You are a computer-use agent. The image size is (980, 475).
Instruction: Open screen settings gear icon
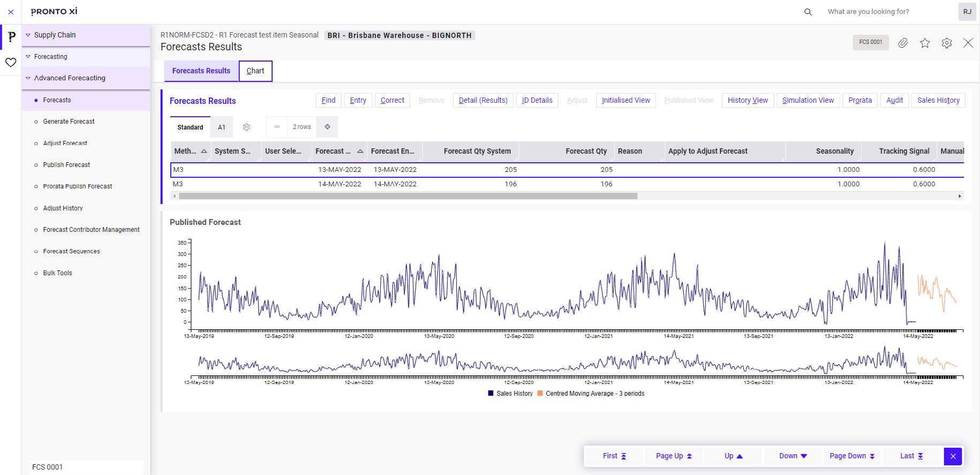pyautogui.click(x=947, y=43)
